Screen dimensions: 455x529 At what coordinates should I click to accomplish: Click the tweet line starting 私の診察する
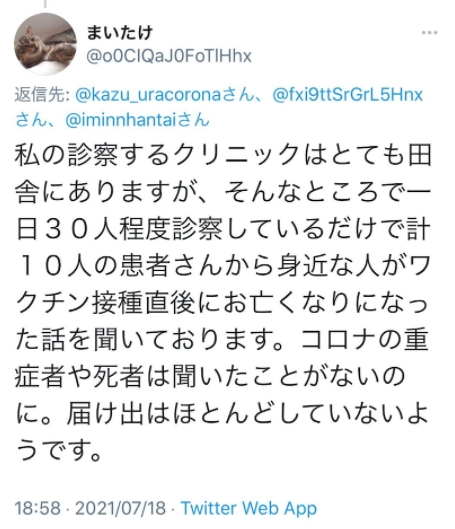(223, 156)
